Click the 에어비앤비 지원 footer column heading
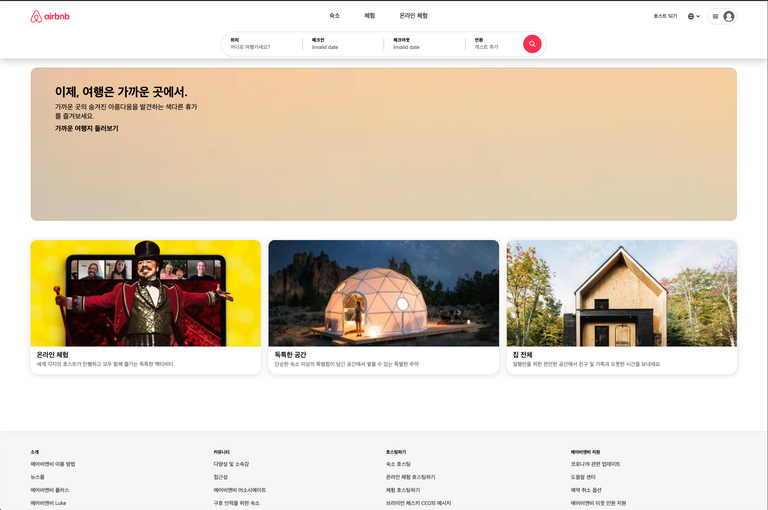 (585, 452)
